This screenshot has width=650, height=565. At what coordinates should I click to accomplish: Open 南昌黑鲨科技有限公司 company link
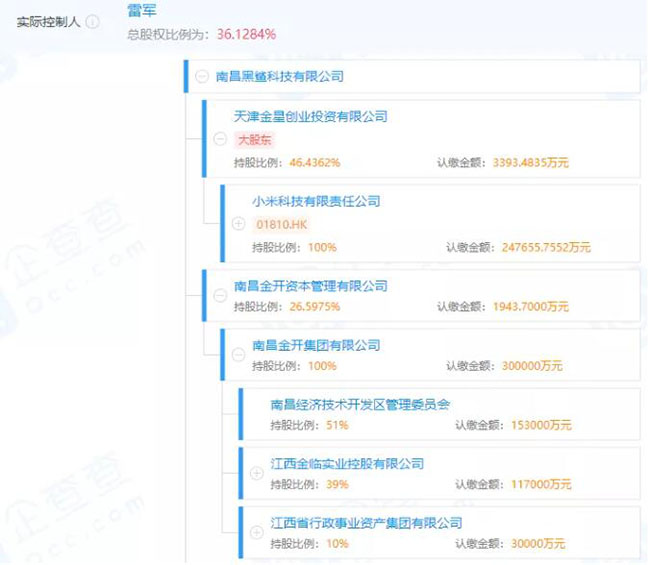pos(279,76)
